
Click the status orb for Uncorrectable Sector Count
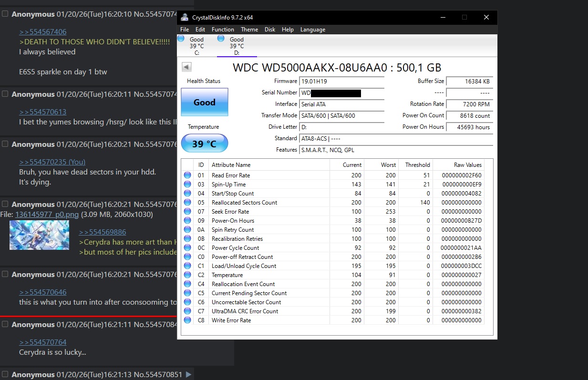coord(187,302)
